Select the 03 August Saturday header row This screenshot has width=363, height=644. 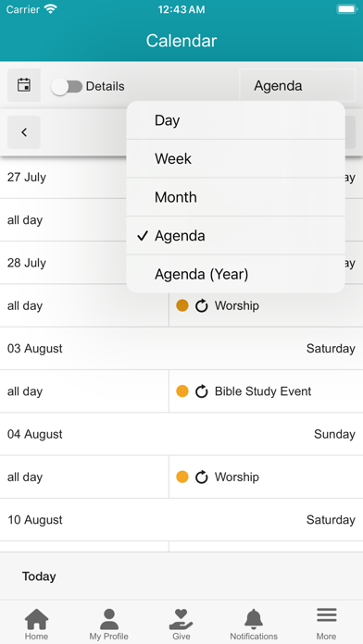click(181, 348)
